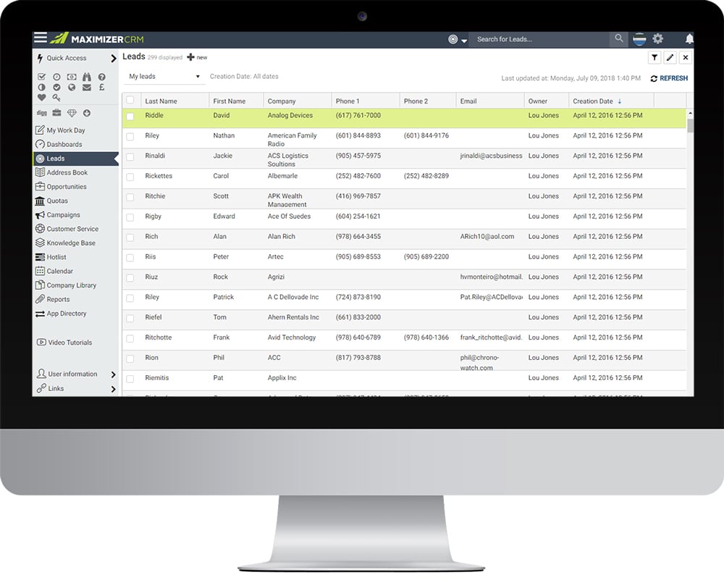The width and height of the screenshot is (724, 588).
Task: Go to Dashboards
Action: tap(64, 144)
